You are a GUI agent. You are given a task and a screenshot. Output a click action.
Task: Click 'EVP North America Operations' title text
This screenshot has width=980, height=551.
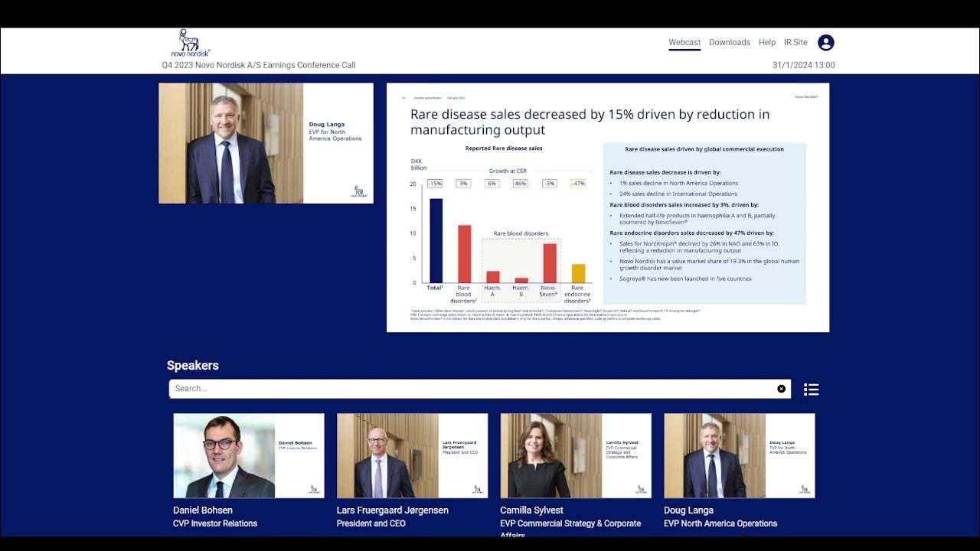click(720, 523)
